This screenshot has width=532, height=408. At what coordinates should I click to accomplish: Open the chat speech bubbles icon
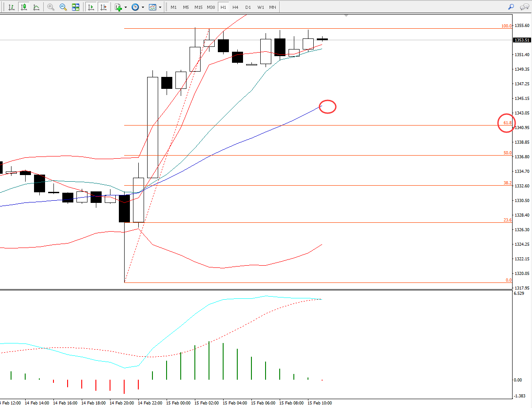(524, 7)
